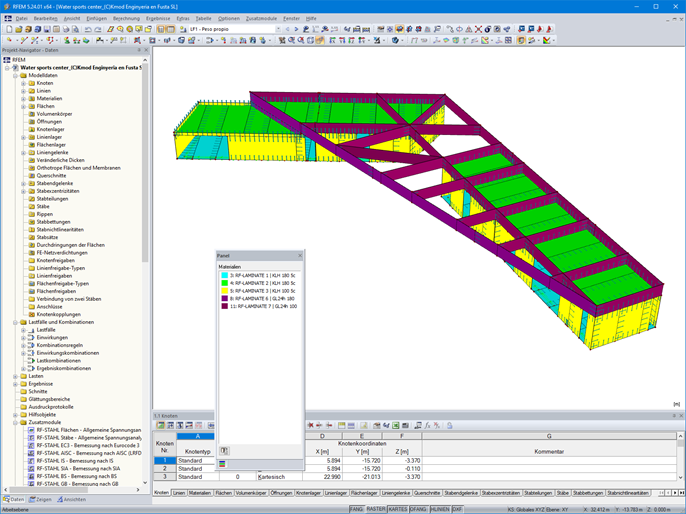The height and width of the screenshot is (514, 686).
Task: Toggle DXF in status bar
Action: [457, 510]
